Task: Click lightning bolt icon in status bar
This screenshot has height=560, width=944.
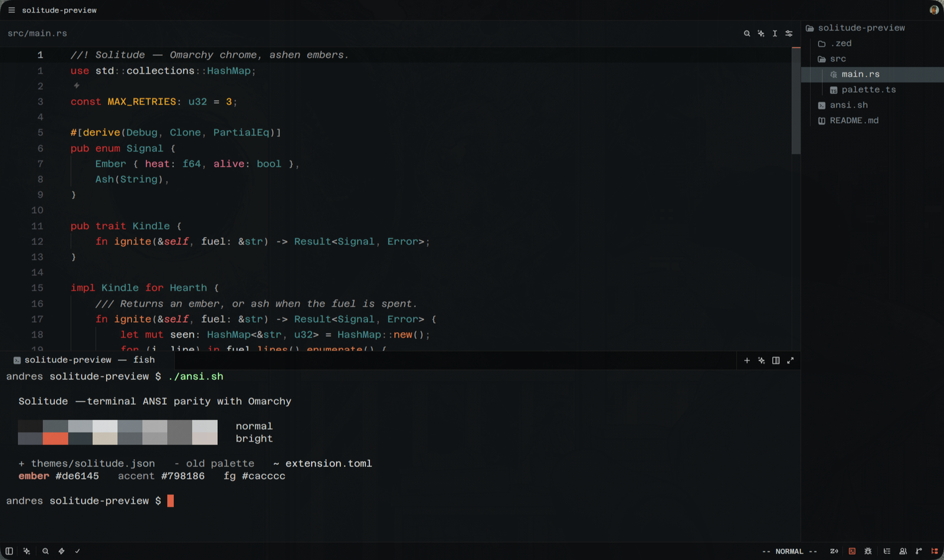Action: tap(61, 551)
